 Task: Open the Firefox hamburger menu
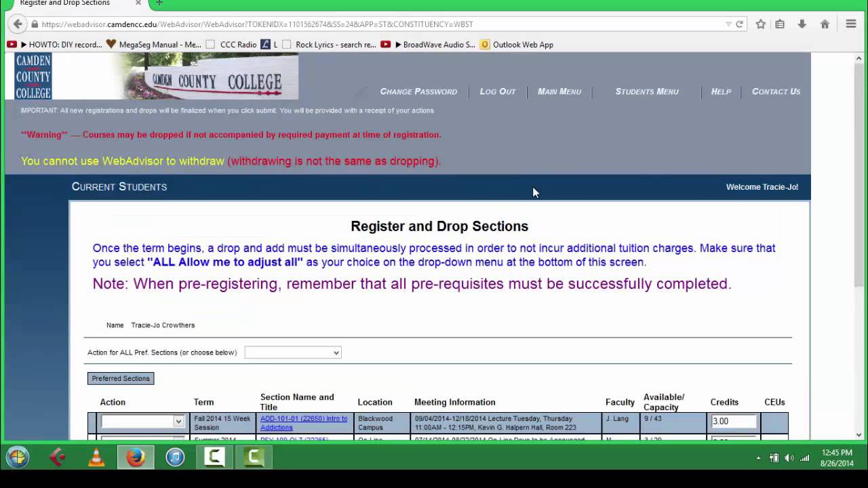tap(851, 24)
